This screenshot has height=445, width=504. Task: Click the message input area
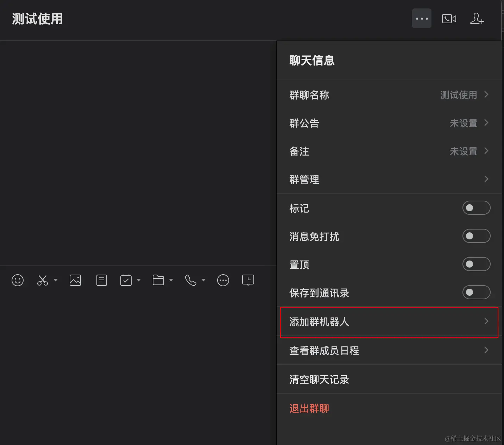138,366
